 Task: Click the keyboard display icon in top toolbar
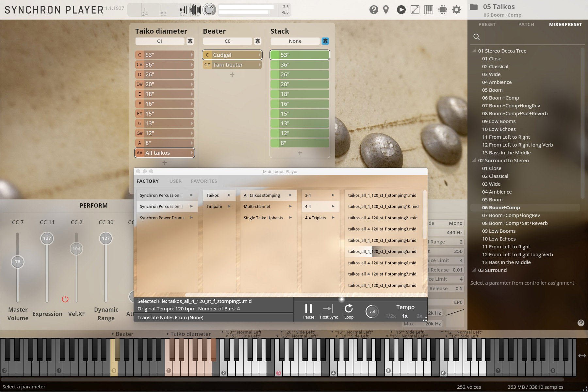pyautogui.click(x=429, y=10)
